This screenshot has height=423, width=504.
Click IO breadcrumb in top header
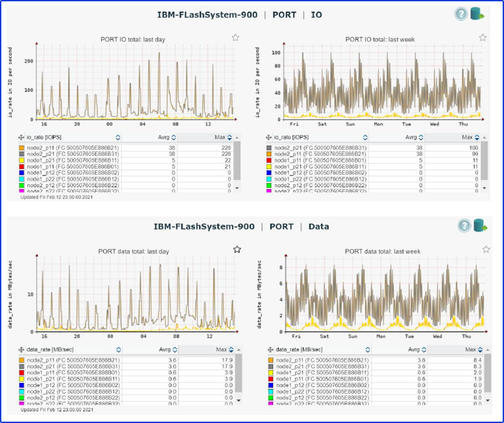316,15
